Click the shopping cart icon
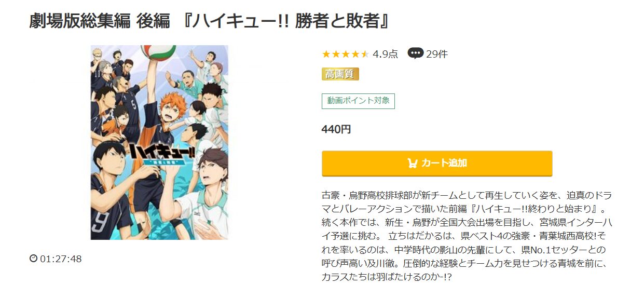 [413, 163]
